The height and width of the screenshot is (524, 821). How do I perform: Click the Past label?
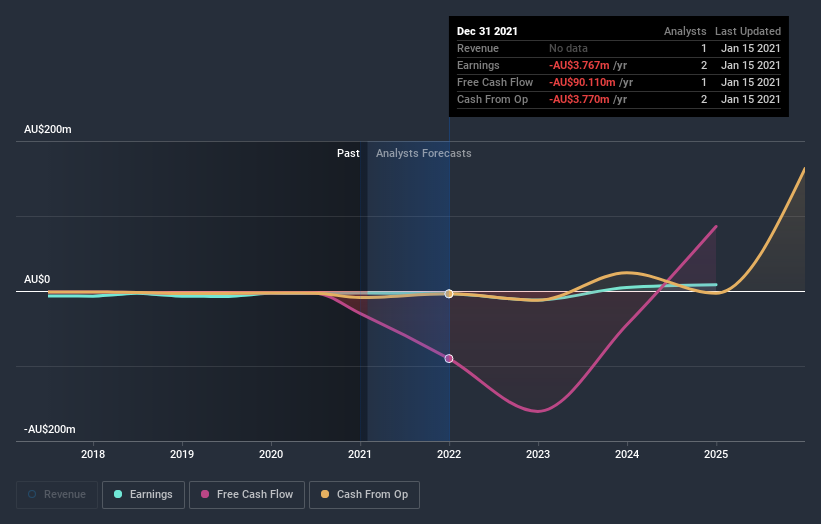tap(348, 153)
